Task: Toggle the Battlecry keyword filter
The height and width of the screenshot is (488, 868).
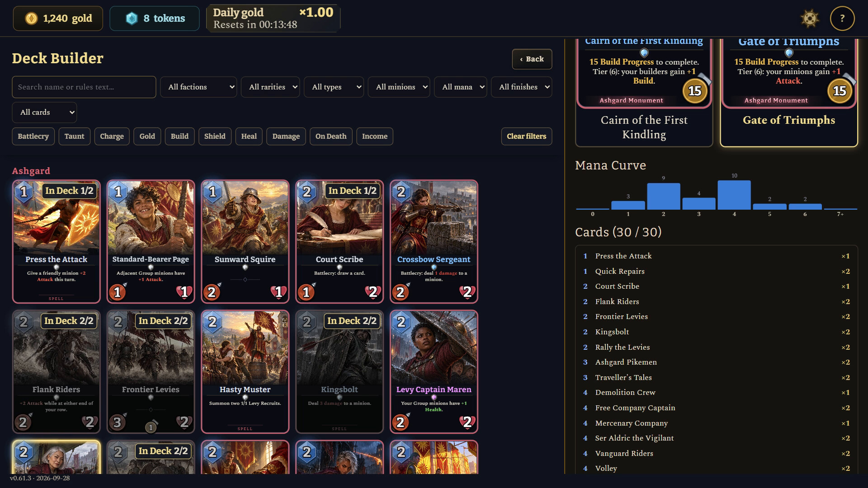Action: click(x=33, y=136)
